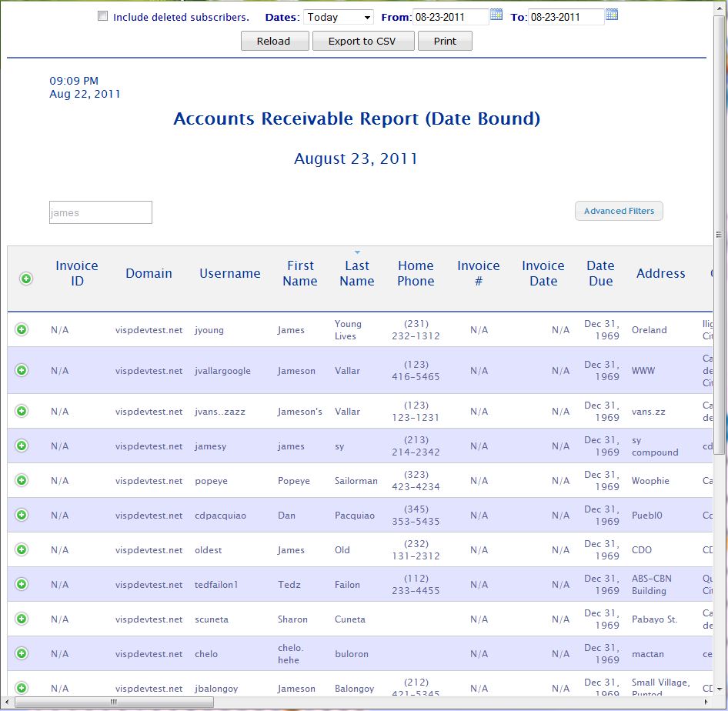This screenshot has height=711, width=728.
Task: Click the August 23, 2011 report date
Action: point(356,159)
